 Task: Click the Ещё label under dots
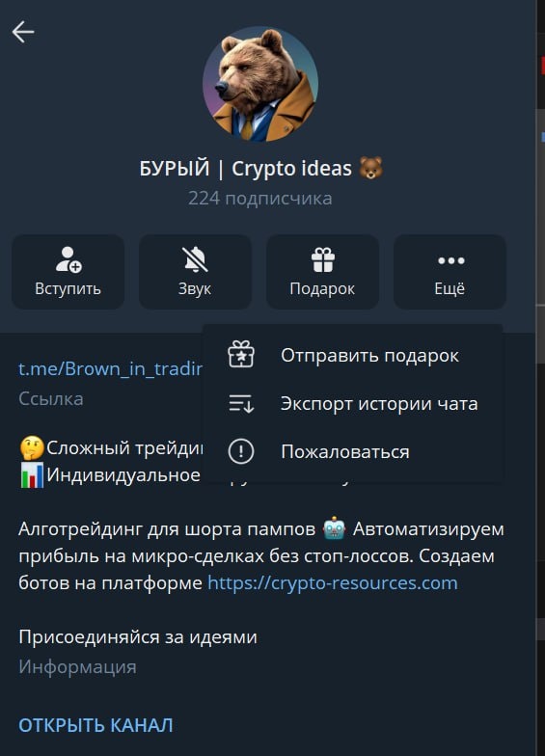click(x=450, y=287)
